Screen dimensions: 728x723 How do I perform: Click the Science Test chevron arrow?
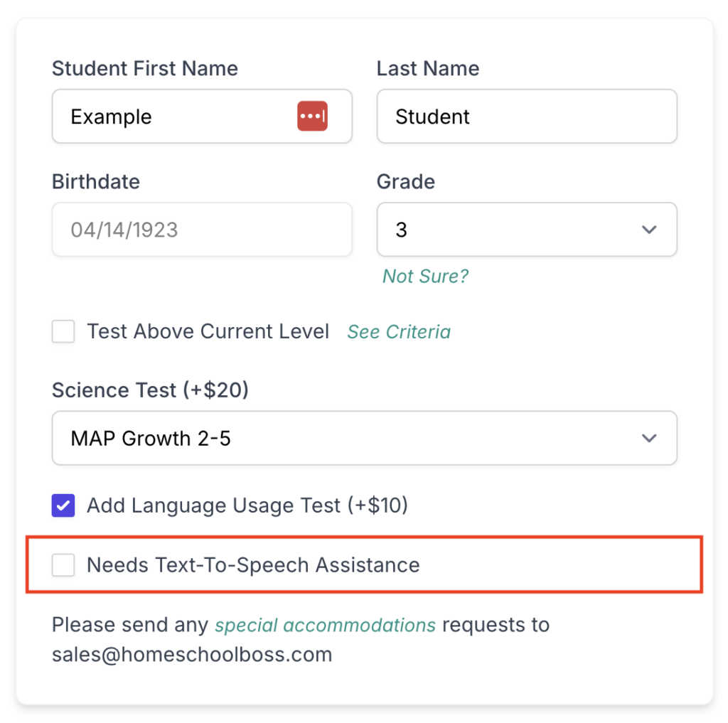pos(648,438)
